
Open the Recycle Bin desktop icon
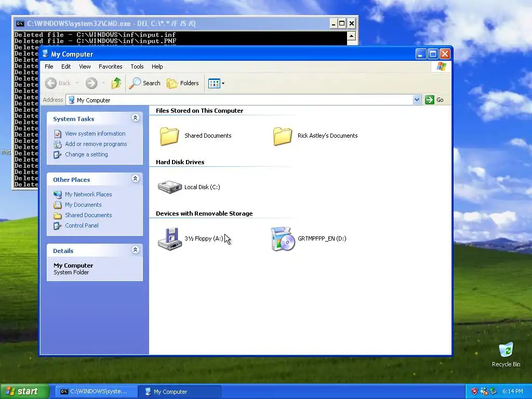pos(506,354)
